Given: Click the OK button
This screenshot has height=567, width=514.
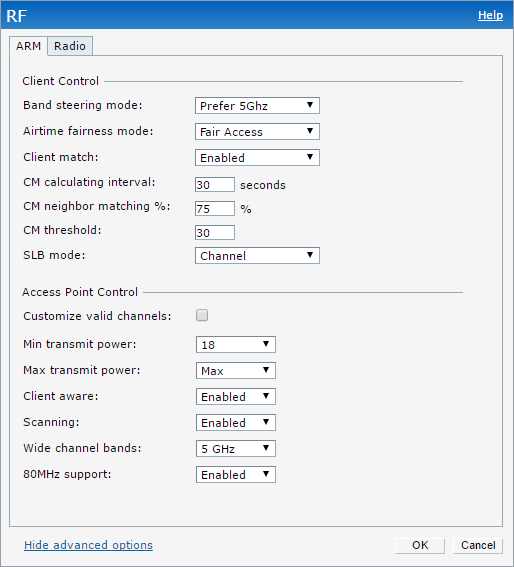Looking at the screenshot, I should [420, 545].
